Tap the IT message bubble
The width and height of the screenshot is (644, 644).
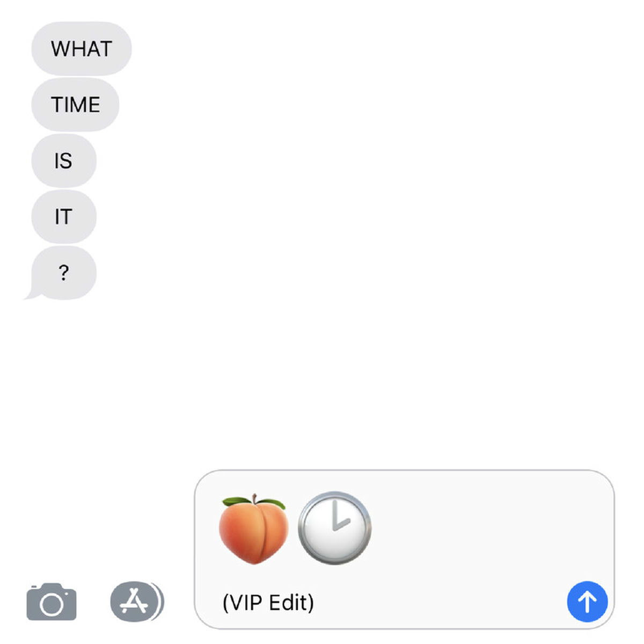coord(64,217)
